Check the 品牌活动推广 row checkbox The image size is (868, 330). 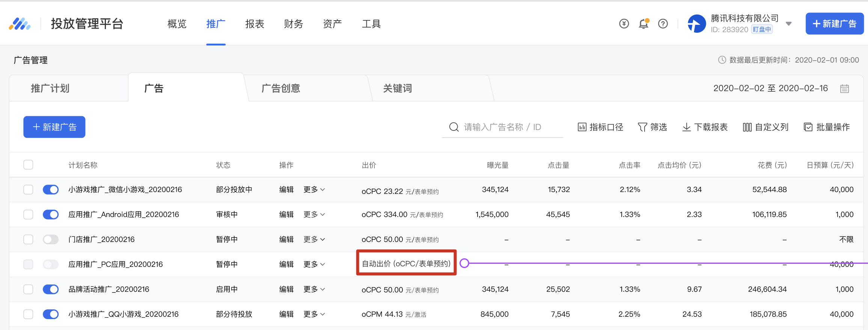click(28, 289)
